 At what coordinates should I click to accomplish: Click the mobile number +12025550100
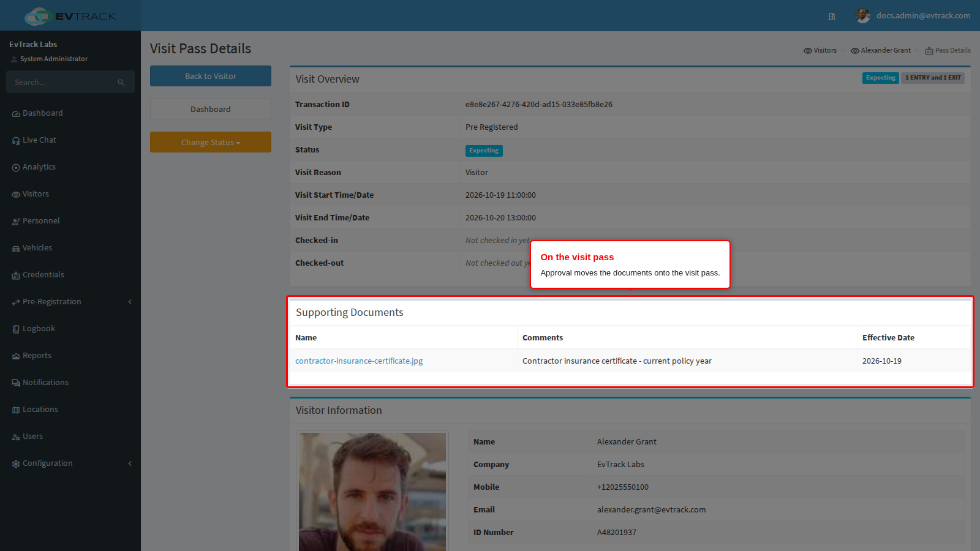click(622, 487)
